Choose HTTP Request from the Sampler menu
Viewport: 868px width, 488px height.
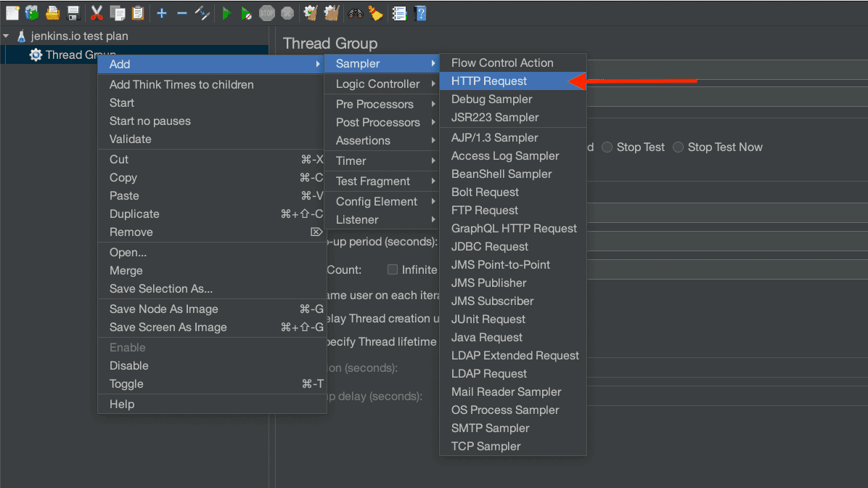(489, 81)
